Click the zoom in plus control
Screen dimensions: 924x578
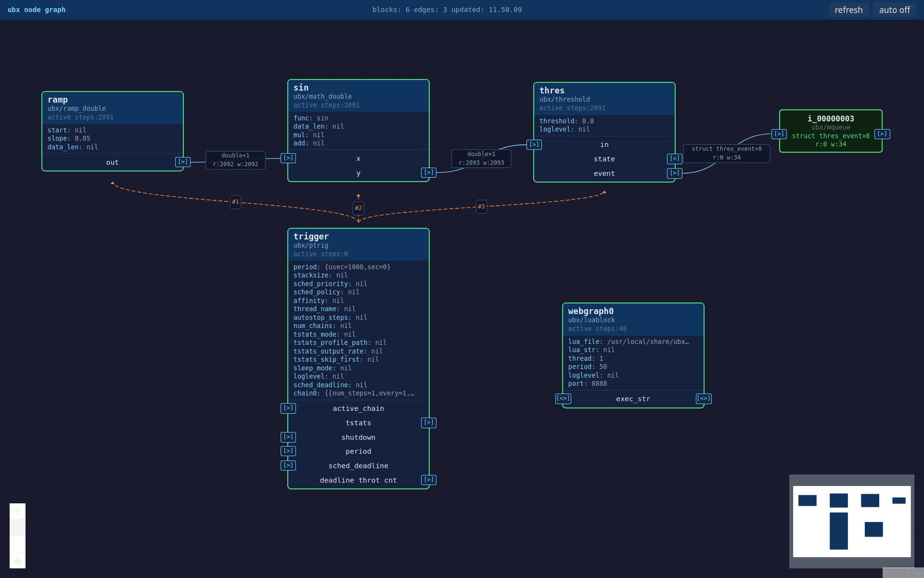[17, 511]
